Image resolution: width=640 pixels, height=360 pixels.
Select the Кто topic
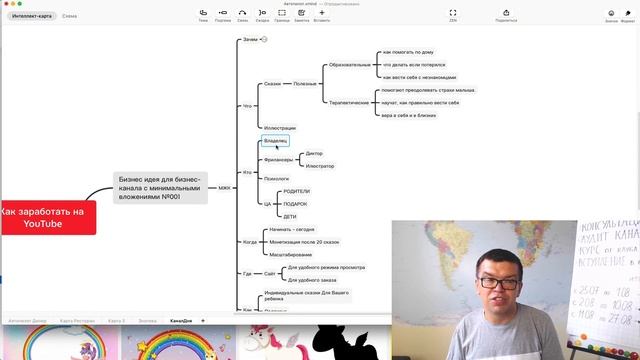coord(247,172)
